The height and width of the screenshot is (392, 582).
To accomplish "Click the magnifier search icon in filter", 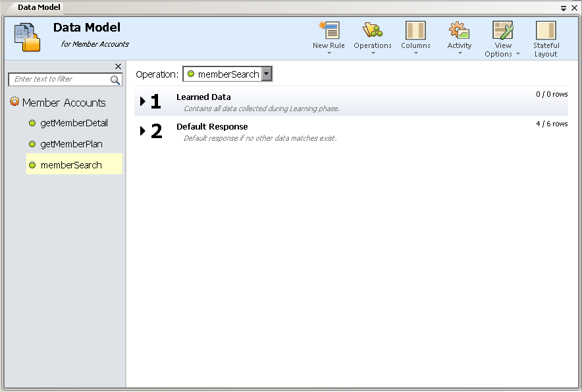I will tap(115, 80).
